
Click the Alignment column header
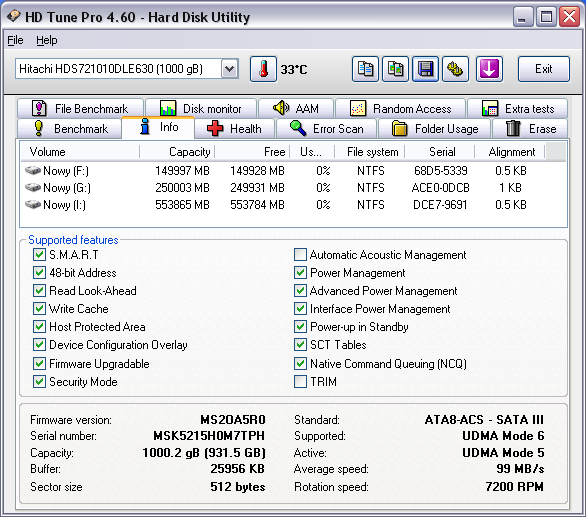(x=510, y=152)
